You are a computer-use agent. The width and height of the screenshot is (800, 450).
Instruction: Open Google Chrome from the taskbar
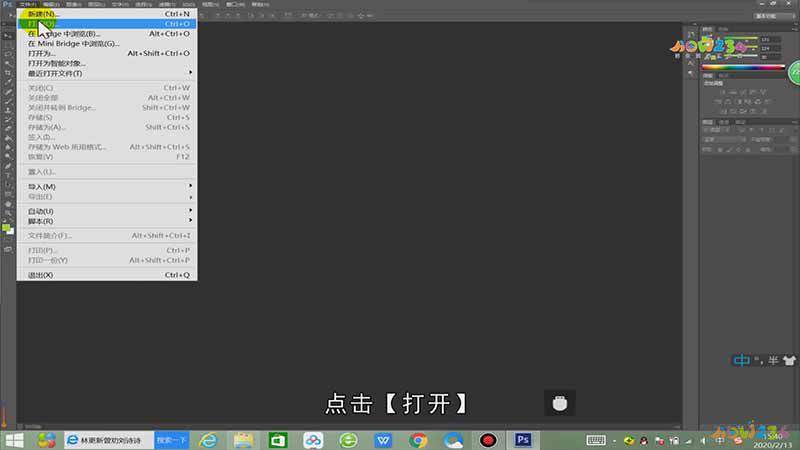point(418,440)
